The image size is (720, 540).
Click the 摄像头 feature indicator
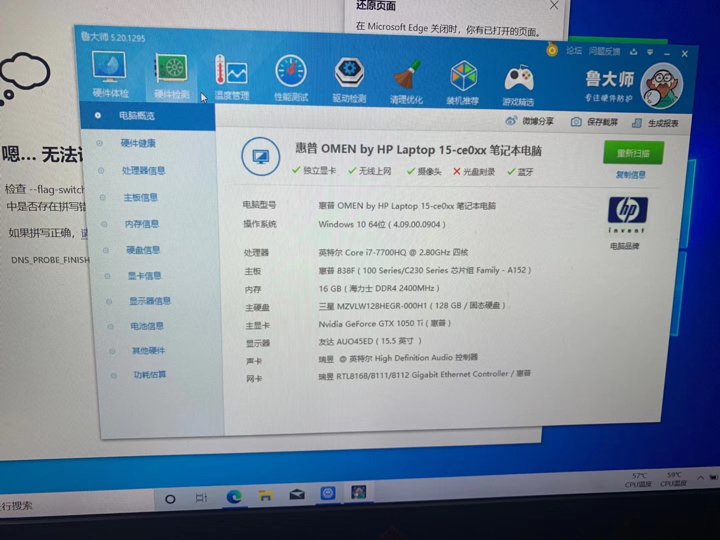424,172
